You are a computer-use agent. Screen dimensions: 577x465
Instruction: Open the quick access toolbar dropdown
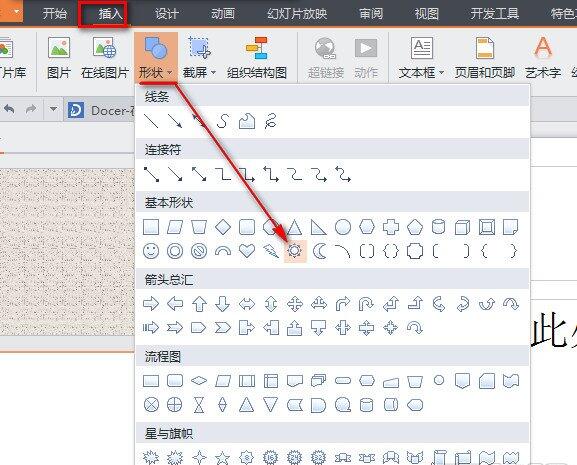click(x=53, y=109)
